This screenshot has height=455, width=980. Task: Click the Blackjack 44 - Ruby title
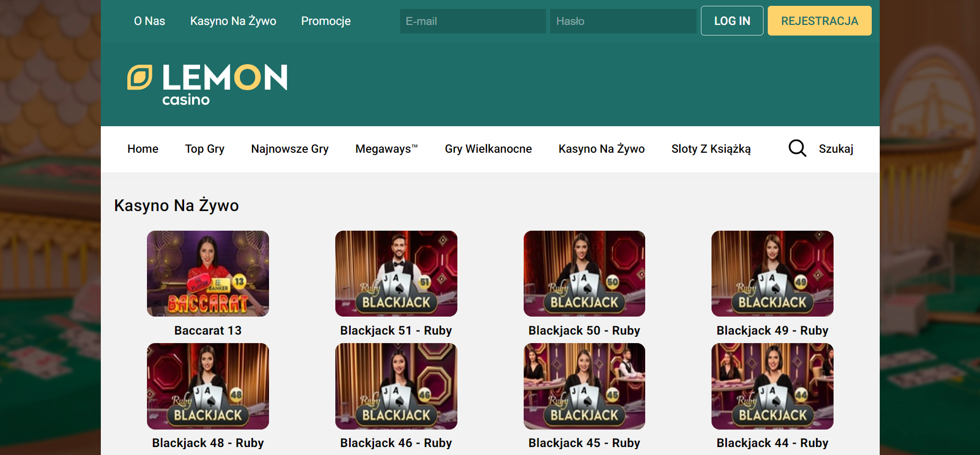pos(773,443)
